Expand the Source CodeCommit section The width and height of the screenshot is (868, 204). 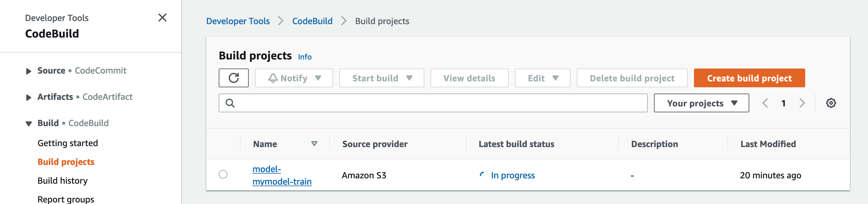tap(29, 71)
